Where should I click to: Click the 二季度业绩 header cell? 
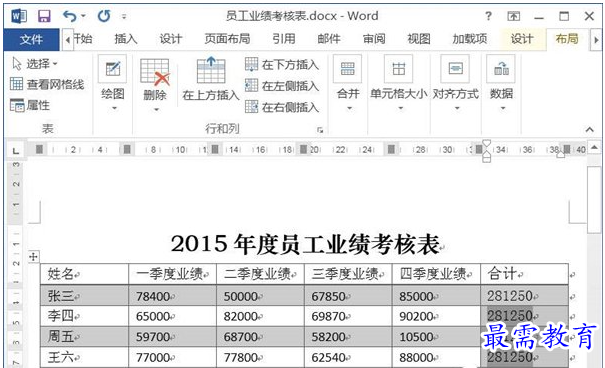pos(260,274)
